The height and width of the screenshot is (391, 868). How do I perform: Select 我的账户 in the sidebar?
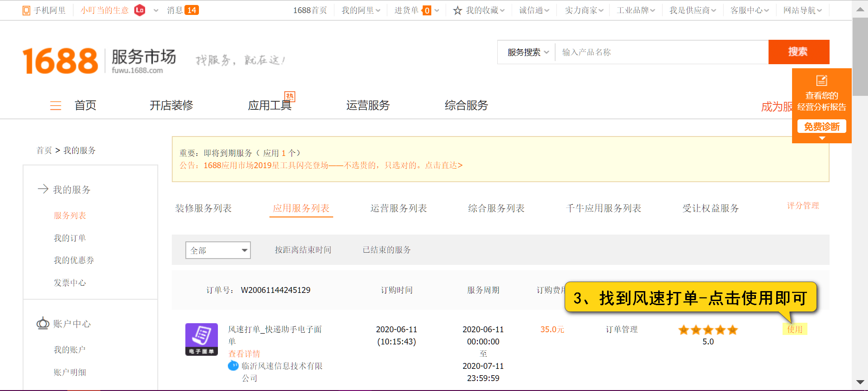point(70,349)
